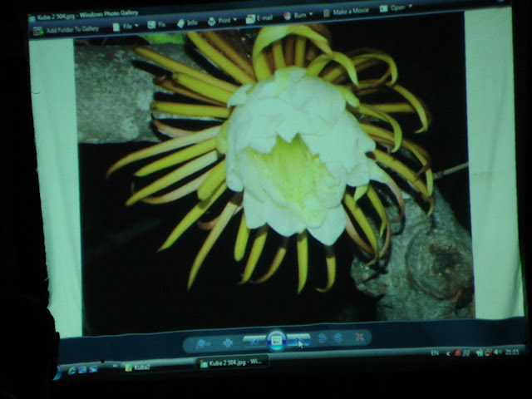The width and height of the screenshot is (532, 399).
Task: Go to the previous photo
Action: pos(254,342)
